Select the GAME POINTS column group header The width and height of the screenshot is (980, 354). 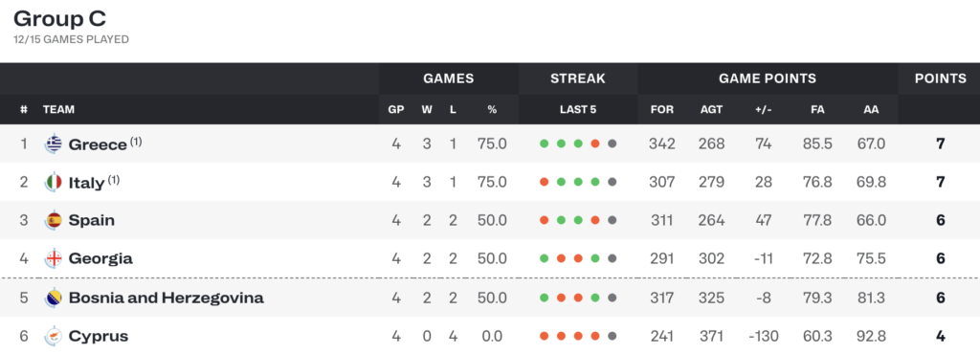[768, 78]
